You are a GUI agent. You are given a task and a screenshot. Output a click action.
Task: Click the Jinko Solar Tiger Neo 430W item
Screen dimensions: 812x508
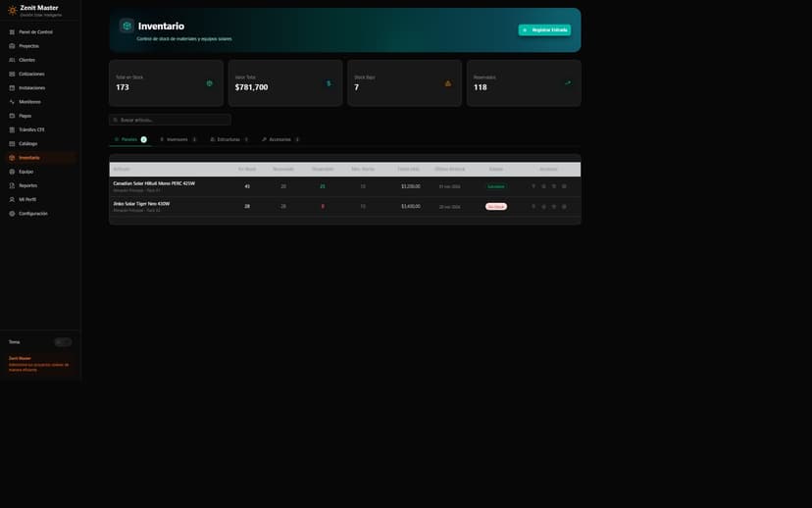pos(141,204)
